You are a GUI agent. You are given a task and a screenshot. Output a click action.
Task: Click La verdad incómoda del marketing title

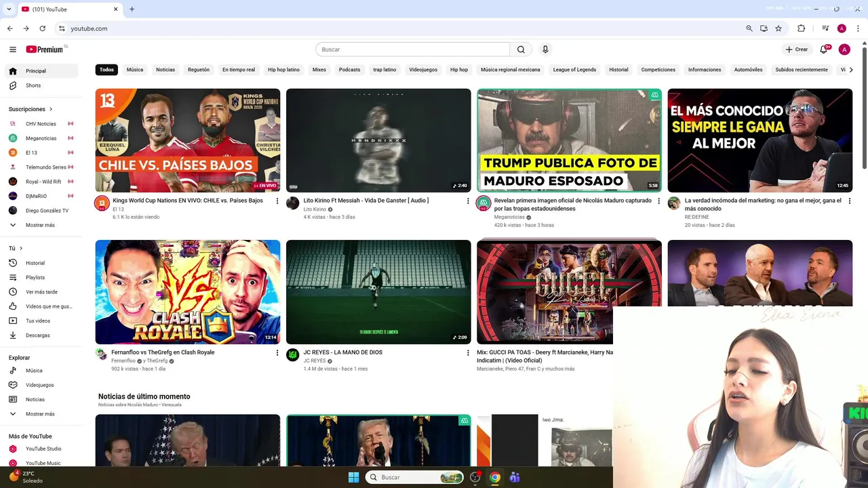tap(763, 205)
